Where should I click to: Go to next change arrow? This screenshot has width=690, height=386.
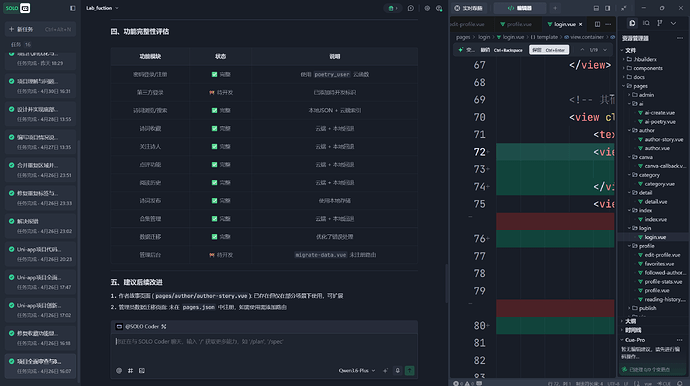click(x=605, y=50)
